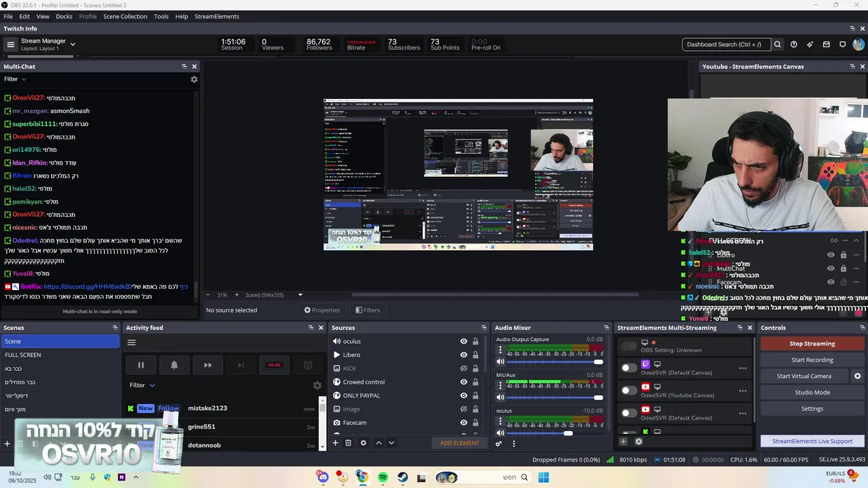868x488 pixels.
Task: Unlock the oculus source lock
Action: [x=475, y=342]
